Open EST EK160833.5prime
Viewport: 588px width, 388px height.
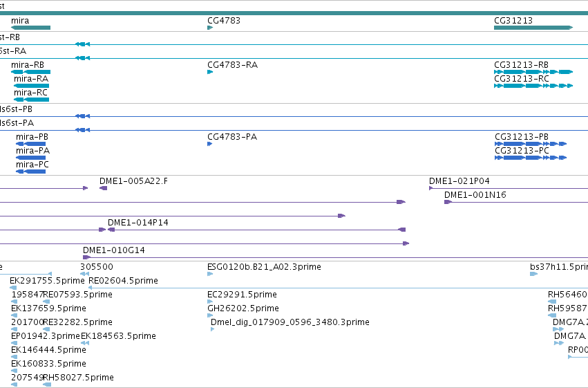click(x=15, y=371)
